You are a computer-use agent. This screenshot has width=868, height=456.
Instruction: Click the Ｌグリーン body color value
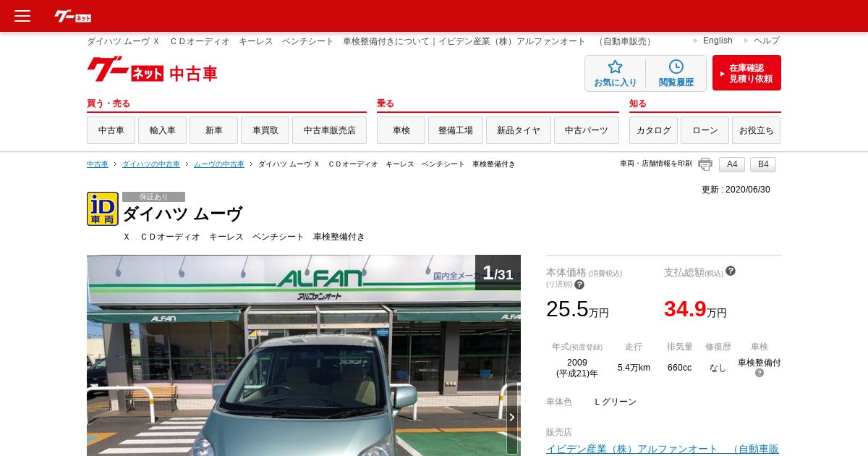coord(616,402)
